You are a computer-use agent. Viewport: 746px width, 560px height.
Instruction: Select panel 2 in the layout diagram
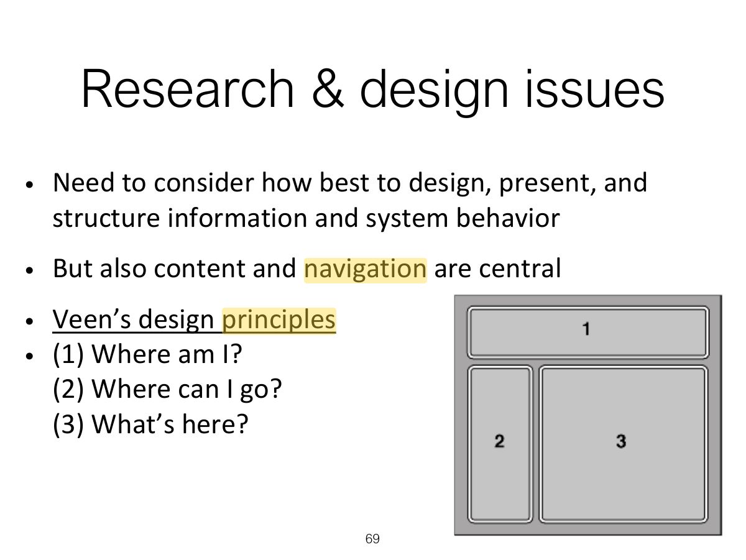500,444
